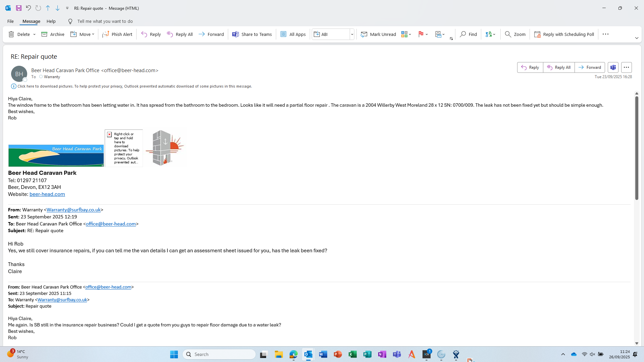Click the Undo arrow in quick access toolbar
This screenshot has height=362, width=644.
pyautogui.click(x=29, y=8)
